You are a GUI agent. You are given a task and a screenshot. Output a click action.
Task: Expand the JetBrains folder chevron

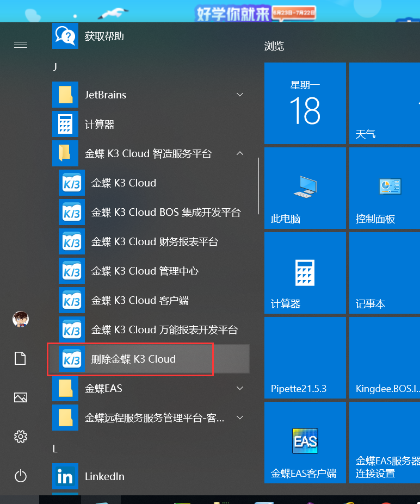coord(239,95)
